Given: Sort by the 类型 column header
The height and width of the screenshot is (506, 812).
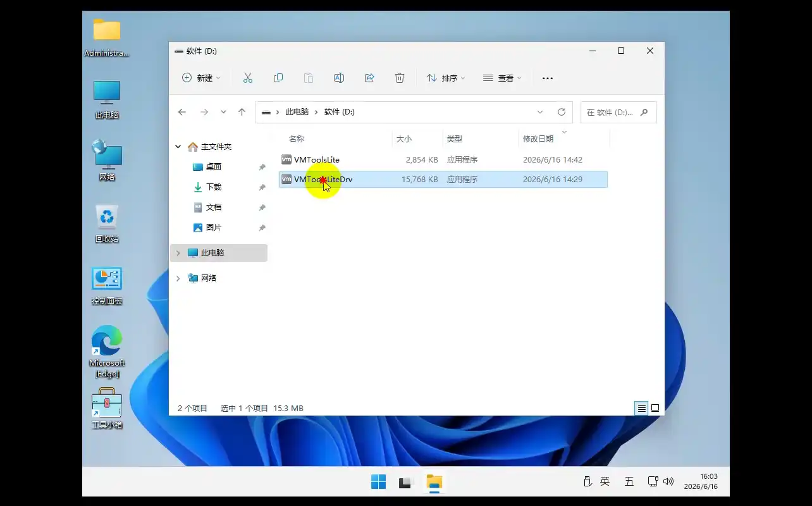Looking at the screenshot, I should tap(455, 139).
